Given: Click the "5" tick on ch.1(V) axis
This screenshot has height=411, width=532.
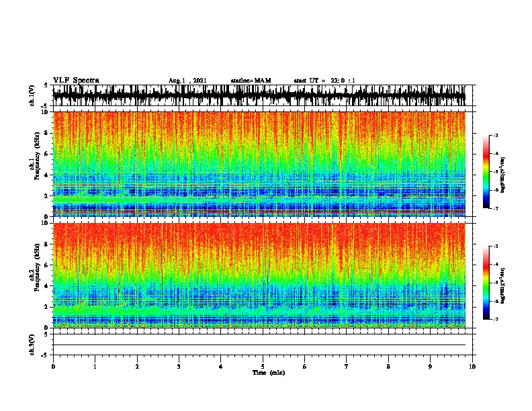Looking at the screenshot, I should [x=47, y=85].
